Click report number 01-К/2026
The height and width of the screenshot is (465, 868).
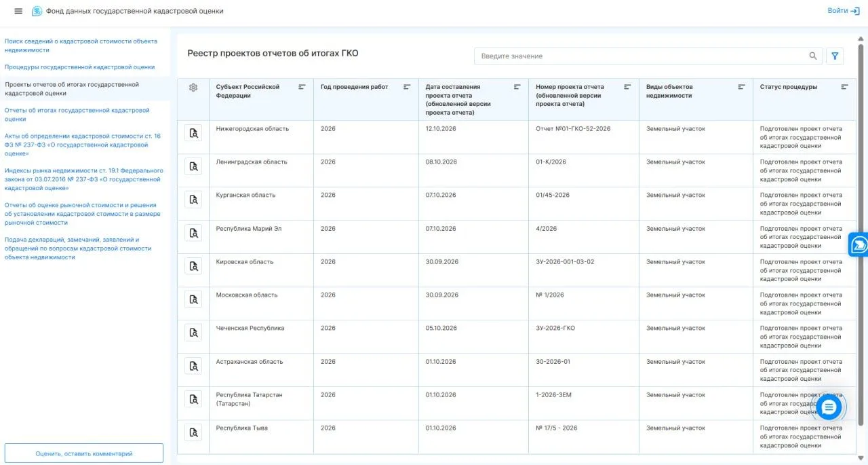(x=551, y=162)
